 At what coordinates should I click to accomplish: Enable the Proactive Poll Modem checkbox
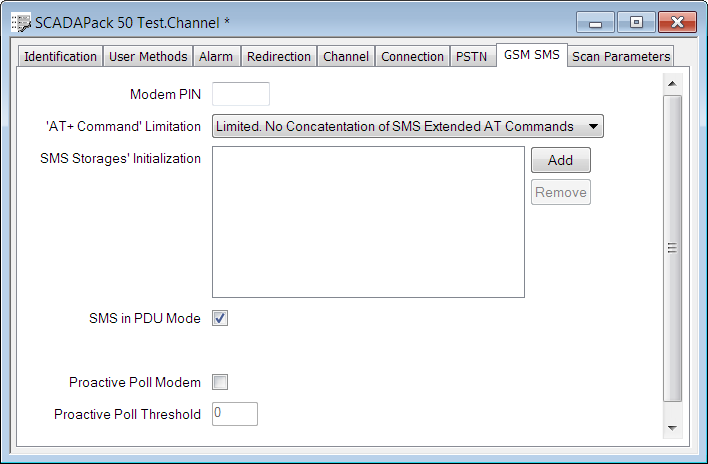point(220,382)
